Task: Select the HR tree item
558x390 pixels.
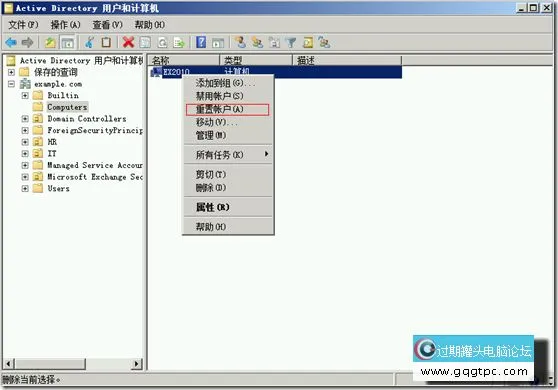Action: point(52,142)
